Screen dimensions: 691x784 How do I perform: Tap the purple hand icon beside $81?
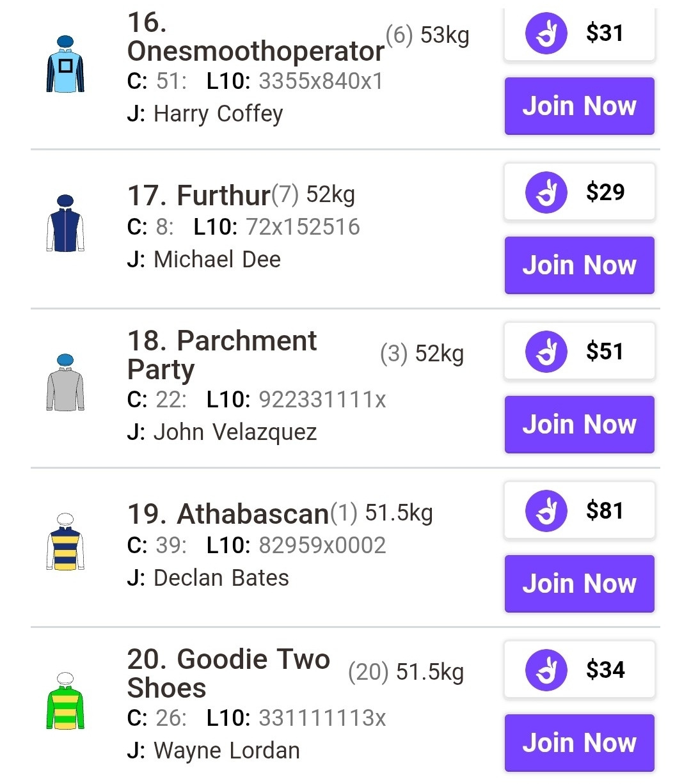coord(546,511)
